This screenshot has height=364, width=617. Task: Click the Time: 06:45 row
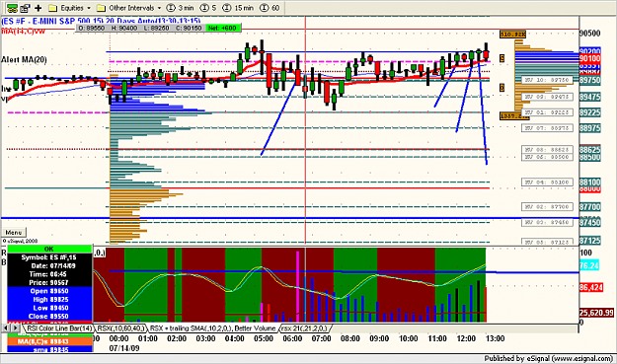click(x=49, y=274)
